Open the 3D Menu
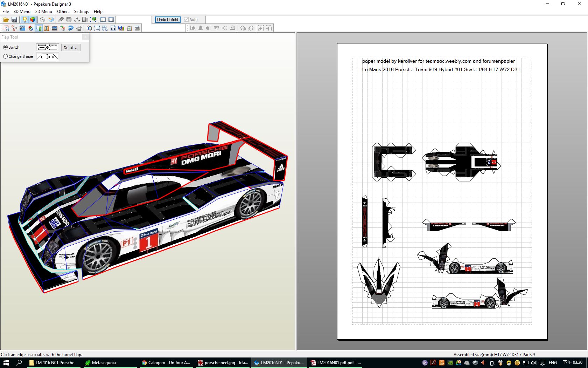 (x=22, y=11)
